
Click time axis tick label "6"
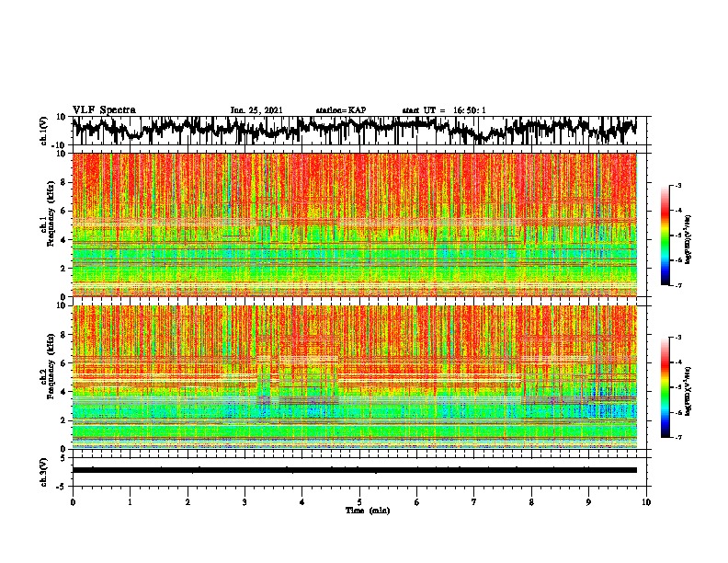417,502
